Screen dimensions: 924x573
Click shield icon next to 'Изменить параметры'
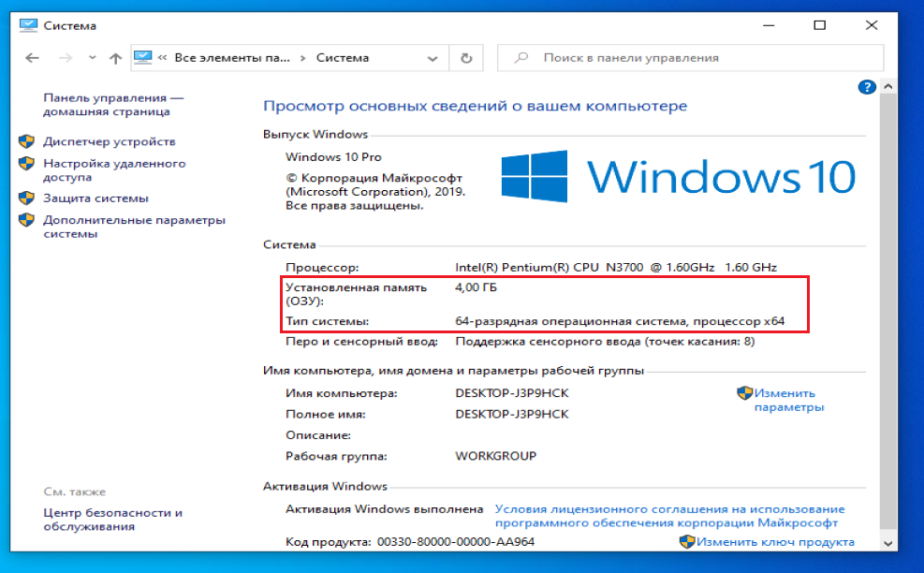tap(745, 392)
